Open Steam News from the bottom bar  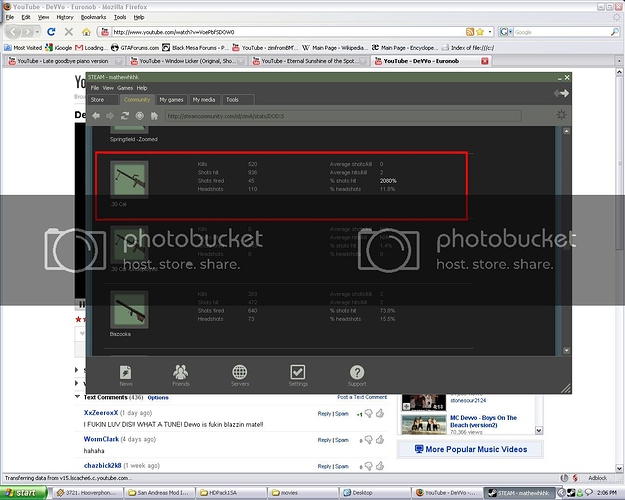coord(126,375)
